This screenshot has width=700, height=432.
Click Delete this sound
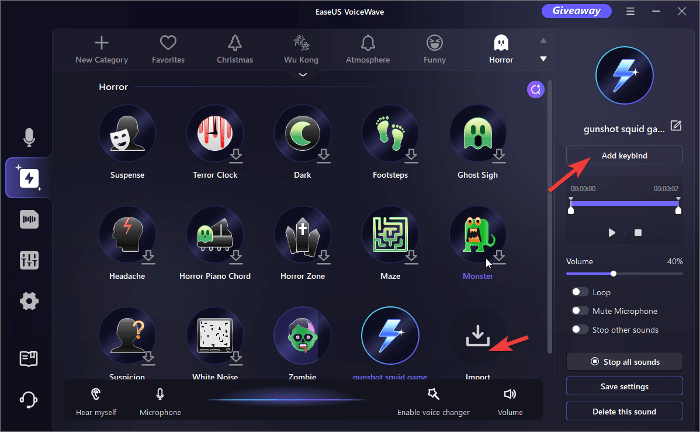point(624,411)
